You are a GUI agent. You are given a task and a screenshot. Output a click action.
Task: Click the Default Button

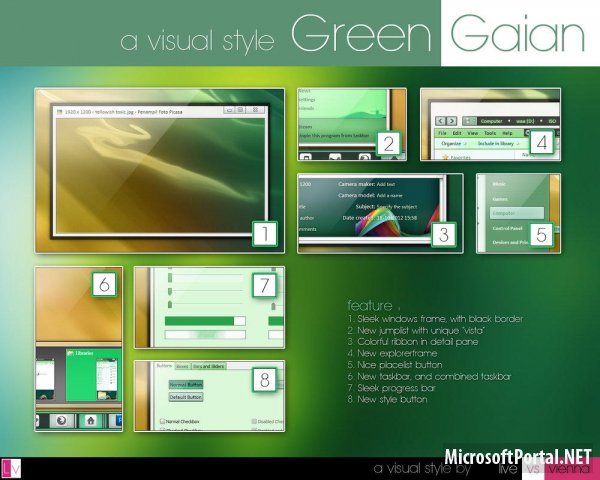pos(186,397)
